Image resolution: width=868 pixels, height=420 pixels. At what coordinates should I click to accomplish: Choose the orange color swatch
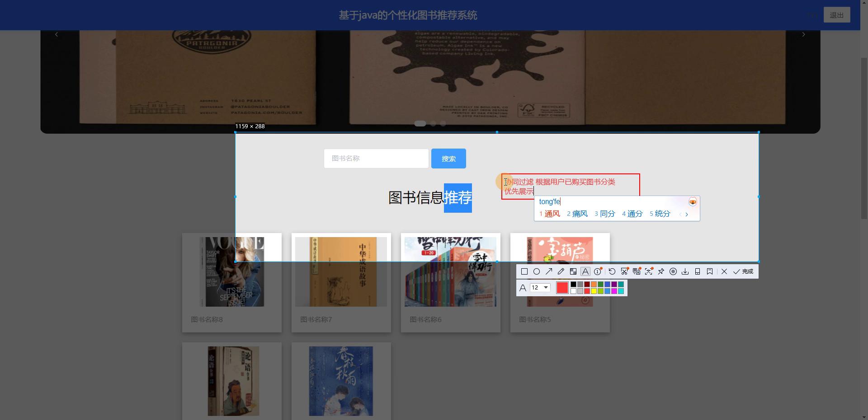coord(594,284)
